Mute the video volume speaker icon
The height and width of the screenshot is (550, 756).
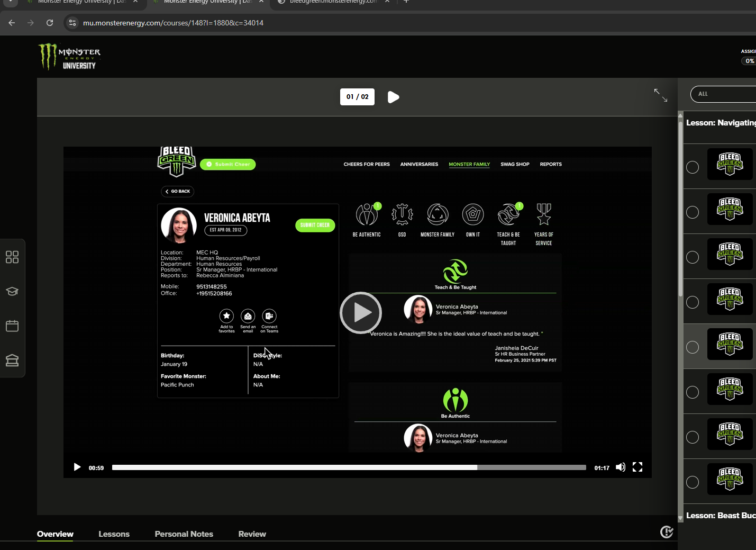point(621,467)
